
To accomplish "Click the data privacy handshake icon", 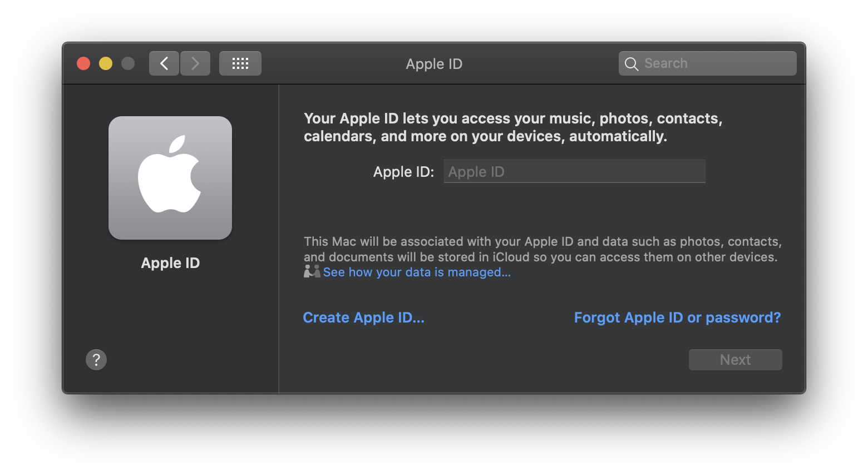I will point(312,271).
